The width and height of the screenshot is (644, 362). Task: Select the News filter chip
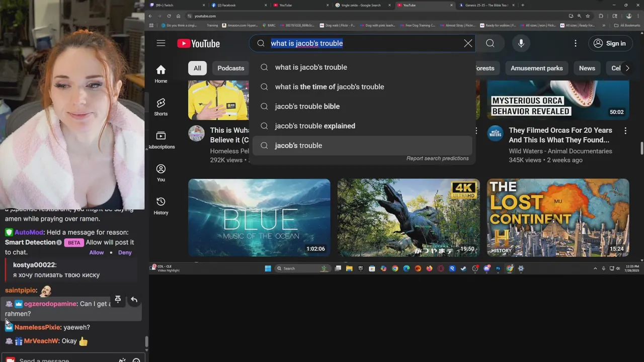click(x=587, y=68)
